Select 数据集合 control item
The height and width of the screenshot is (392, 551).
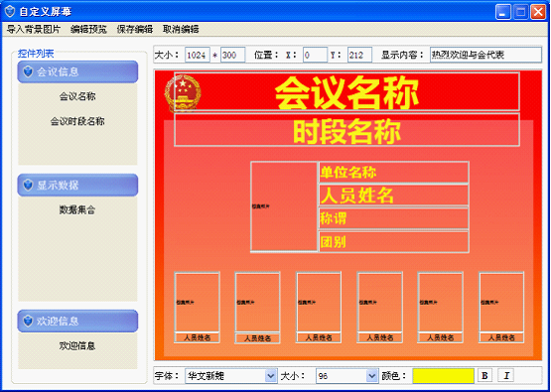pos(77,210)
